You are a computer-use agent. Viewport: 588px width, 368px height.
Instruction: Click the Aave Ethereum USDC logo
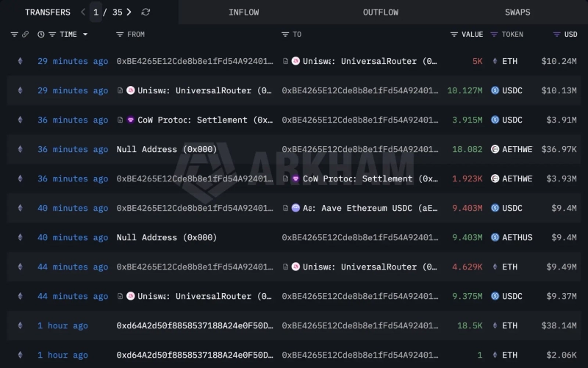click(295, 208)
